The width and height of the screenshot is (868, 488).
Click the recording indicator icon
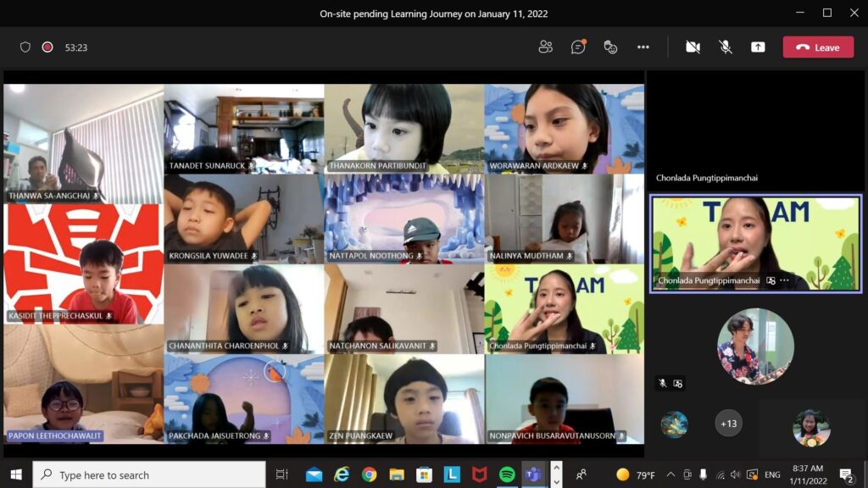point(47,47)
